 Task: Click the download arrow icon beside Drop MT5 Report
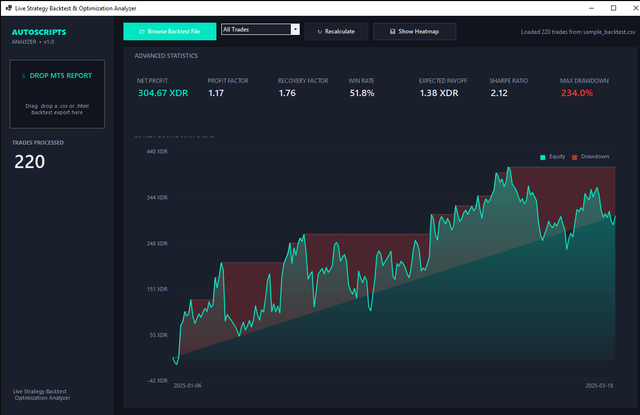[24, 75]
